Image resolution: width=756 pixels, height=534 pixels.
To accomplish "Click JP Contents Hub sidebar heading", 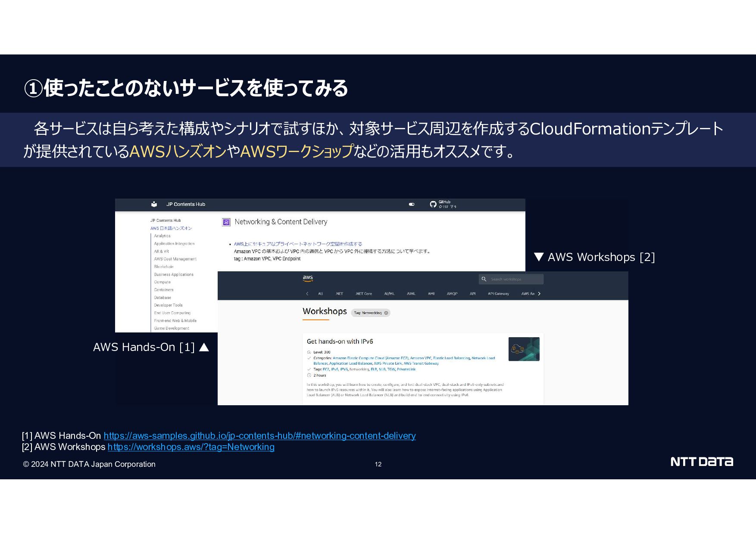I will click(x=166, y=220).
